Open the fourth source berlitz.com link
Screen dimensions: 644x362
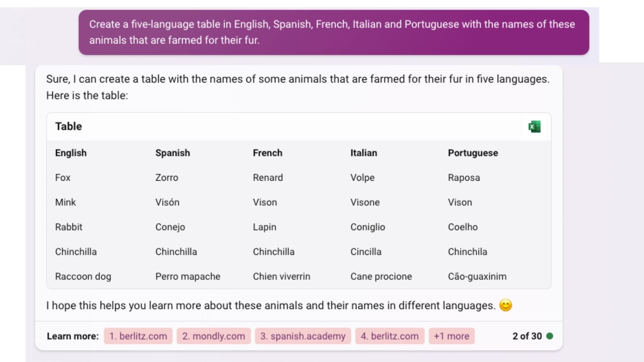coord(390,336)
